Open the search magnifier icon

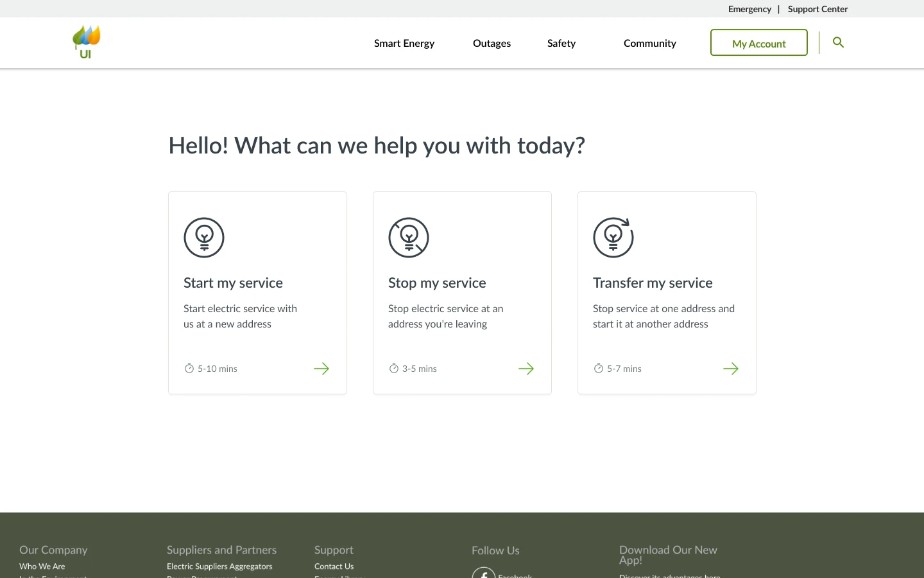838,42
